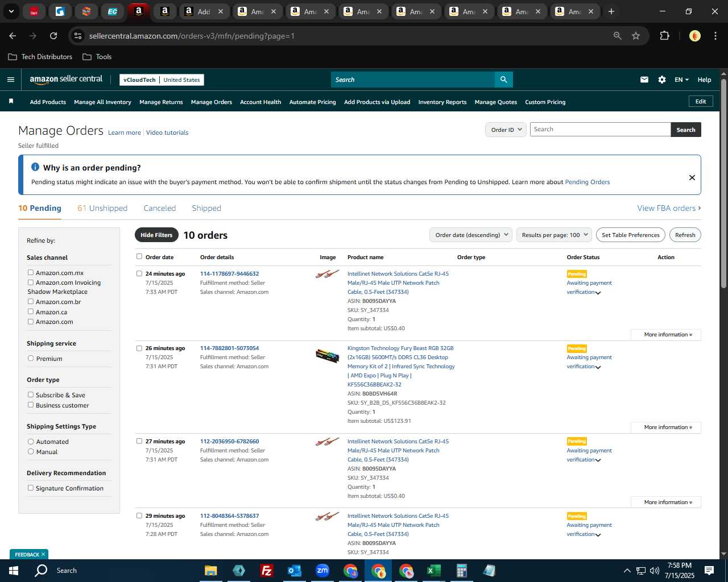
Task: Check the Subscribe & Save order type
Action: click(x=31, y=394)
